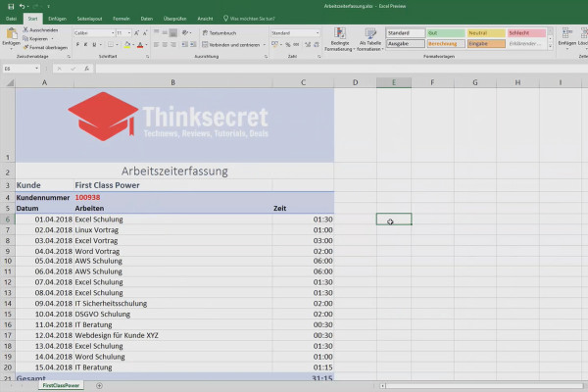The image size is (588, 392).
Task: Switch to the Seitenlayout tab
Action: click(89, 19)
